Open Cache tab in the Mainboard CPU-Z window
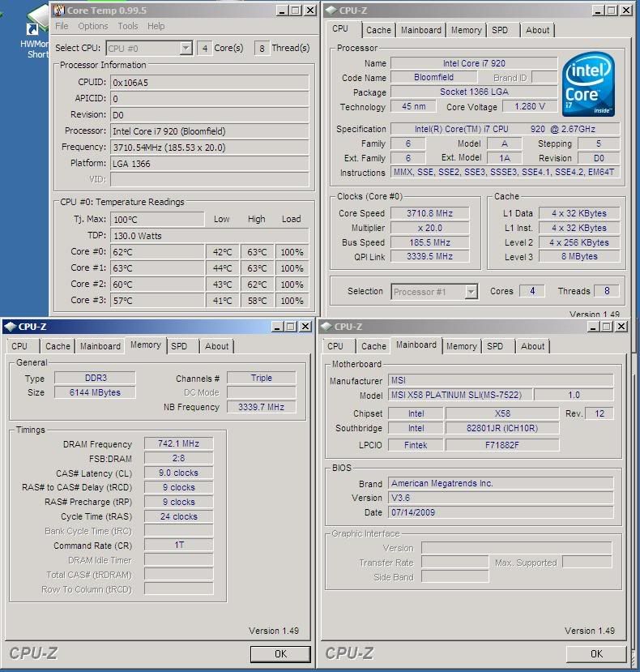 373,346
